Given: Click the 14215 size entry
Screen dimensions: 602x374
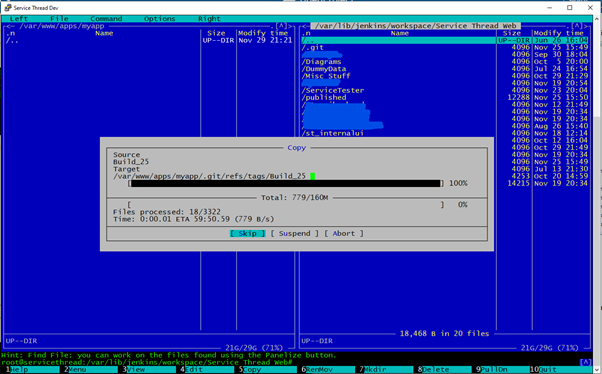Looking at the screenshot, I should click(518, 184).
